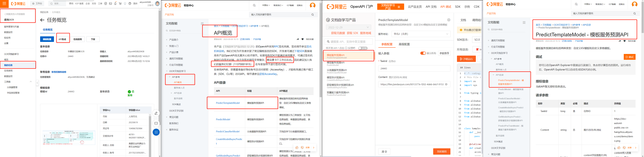Click the pencil edit floating icon in console
This screenshot has width=644, height=157.
156,113
